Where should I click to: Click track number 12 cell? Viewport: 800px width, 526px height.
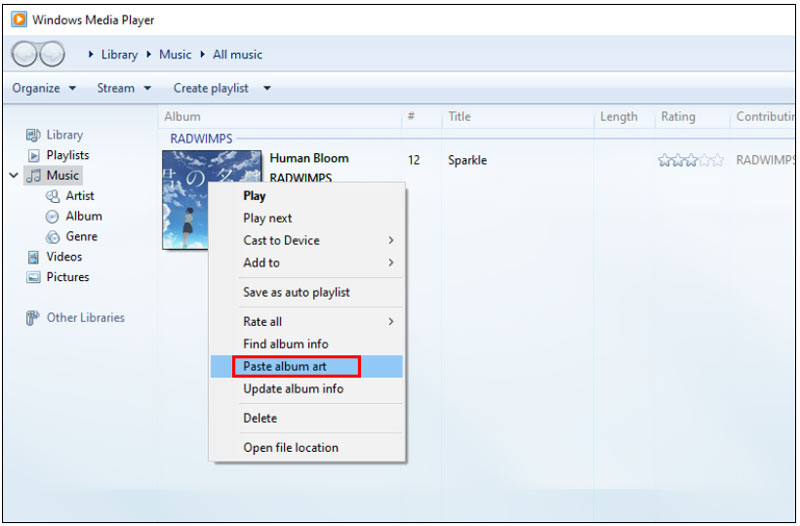click(x=414, y=160)
